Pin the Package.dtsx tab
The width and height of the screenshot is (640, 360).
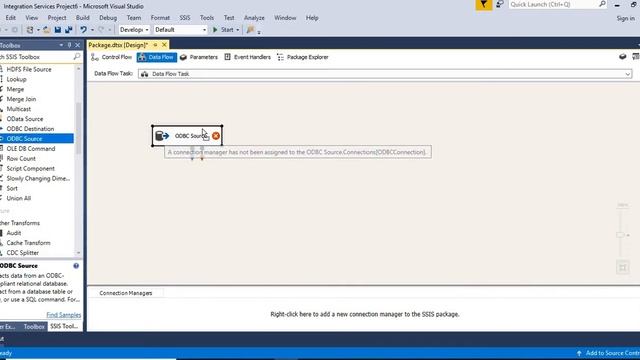[155, 44]
